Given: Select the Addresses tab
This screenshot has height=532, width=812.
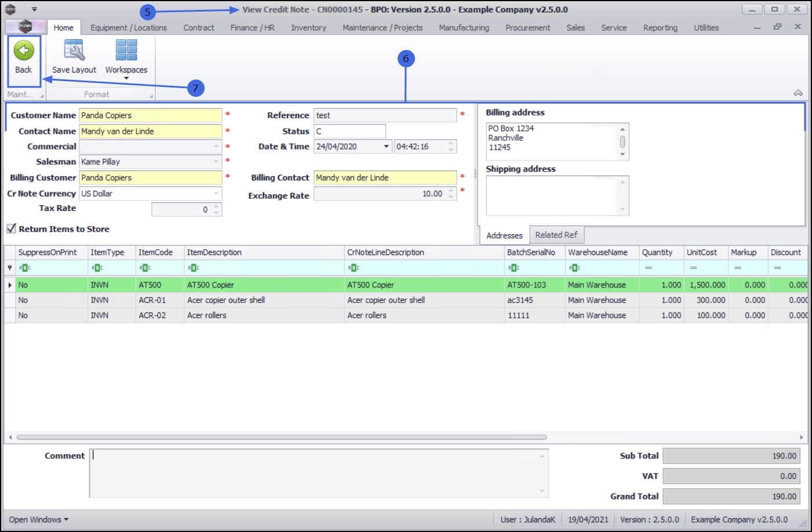Looking at the screenshot, I should [x=504, y=235].
